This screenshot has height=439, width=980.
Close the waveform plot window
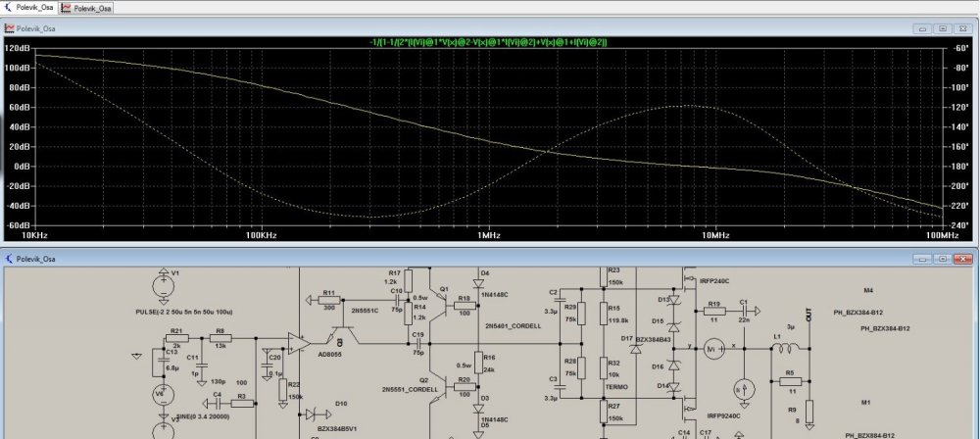click(x=961, y=29)
